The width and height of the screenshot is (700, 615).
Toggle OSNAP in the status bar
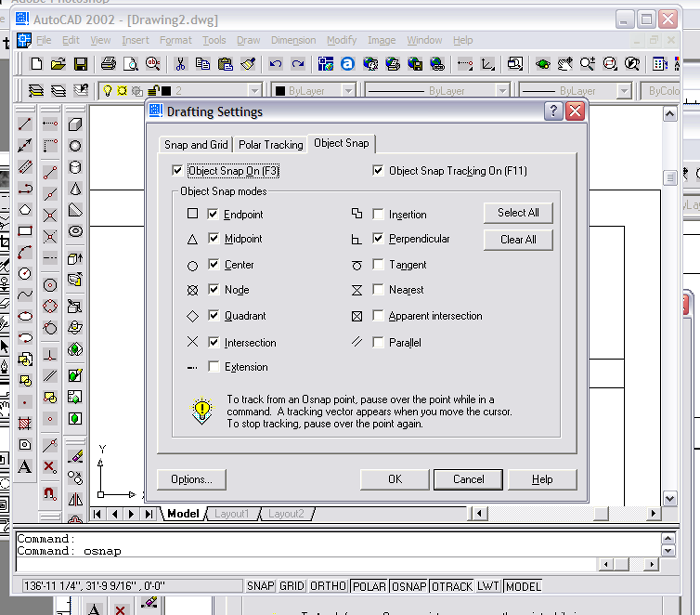[x=409, y=586]
